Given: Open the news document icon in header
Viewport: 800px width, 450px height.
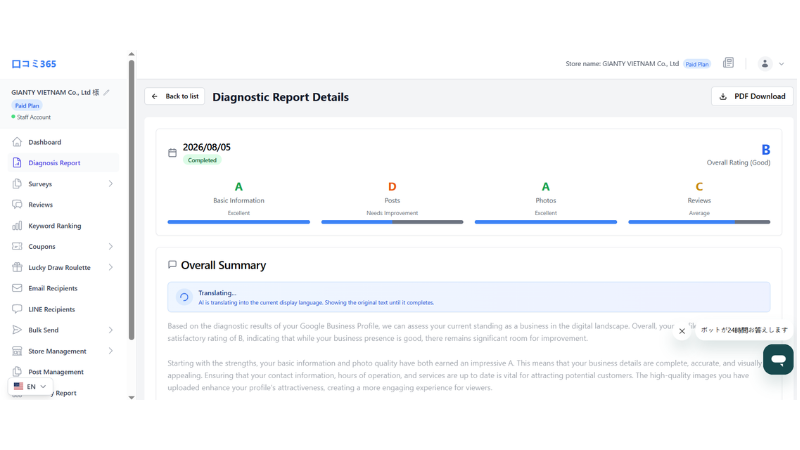Looking at the screenshot, I should click(728, 63).
